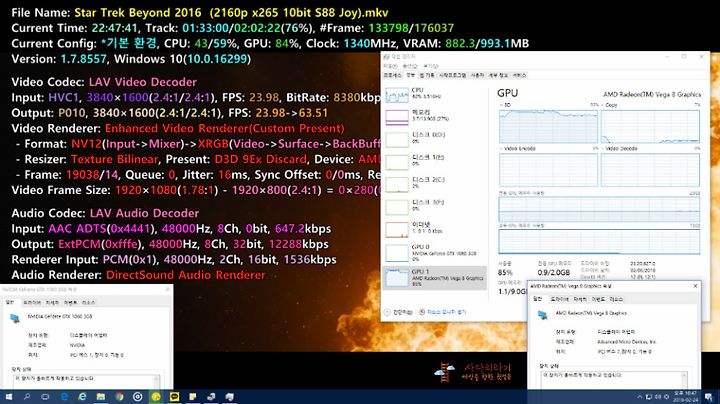Open the Video Decode graph dropdown

619,149
